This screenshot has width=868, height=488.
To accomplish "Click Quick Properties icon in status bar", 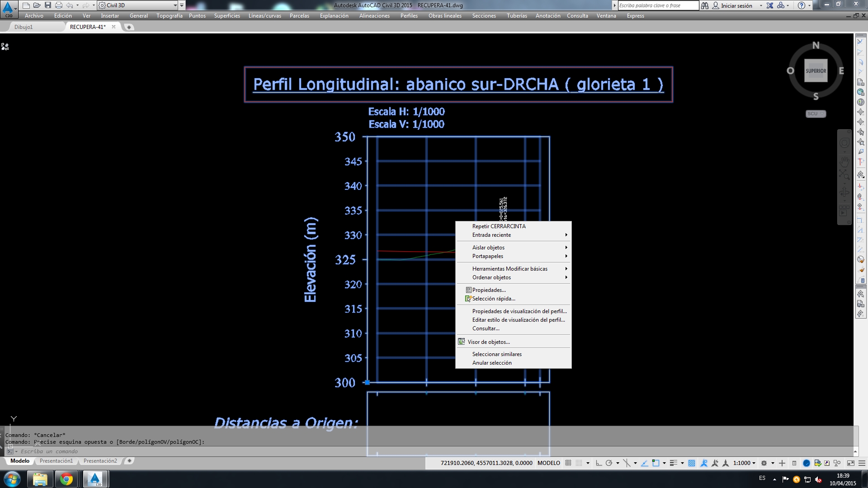I will (794, 463).
